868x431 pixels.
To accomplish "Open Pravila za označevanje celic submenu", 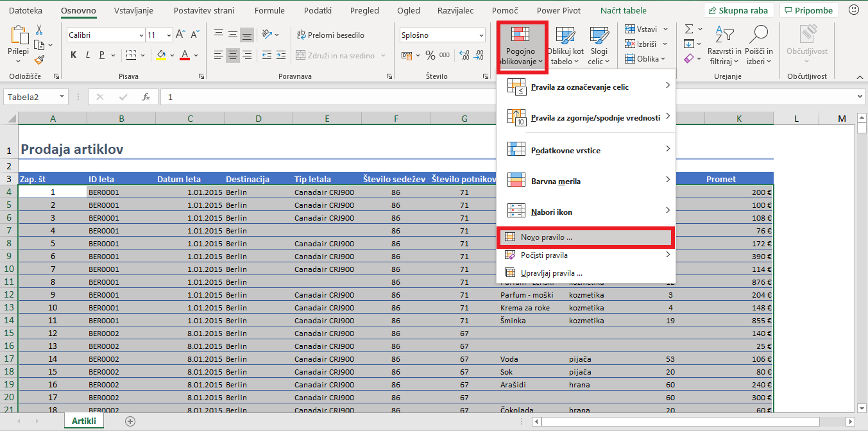I will (587, 87).
